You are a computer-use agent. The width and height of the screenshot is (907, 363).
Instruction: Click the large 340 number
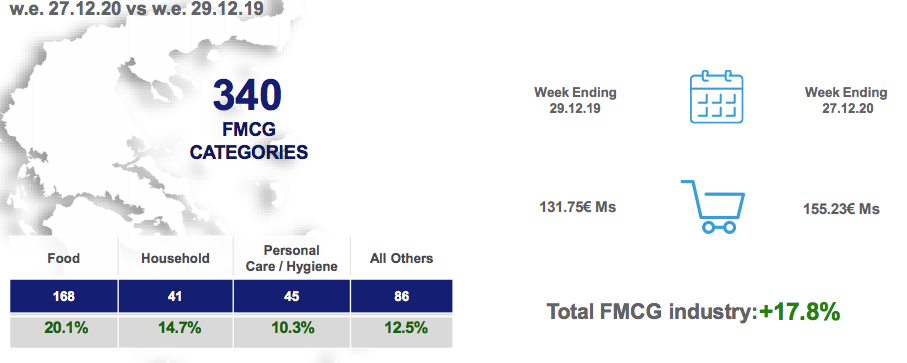[x=247, y=95]
